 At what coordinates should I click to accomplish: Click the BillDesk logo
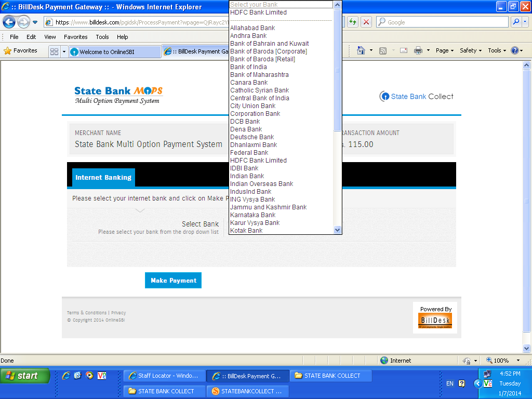click(435, 321)
